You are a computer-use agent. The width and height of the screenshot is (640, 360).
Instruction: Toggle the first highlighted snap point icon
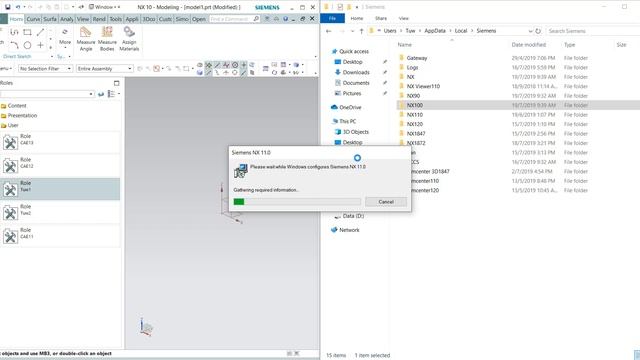[x=209, y=65]
